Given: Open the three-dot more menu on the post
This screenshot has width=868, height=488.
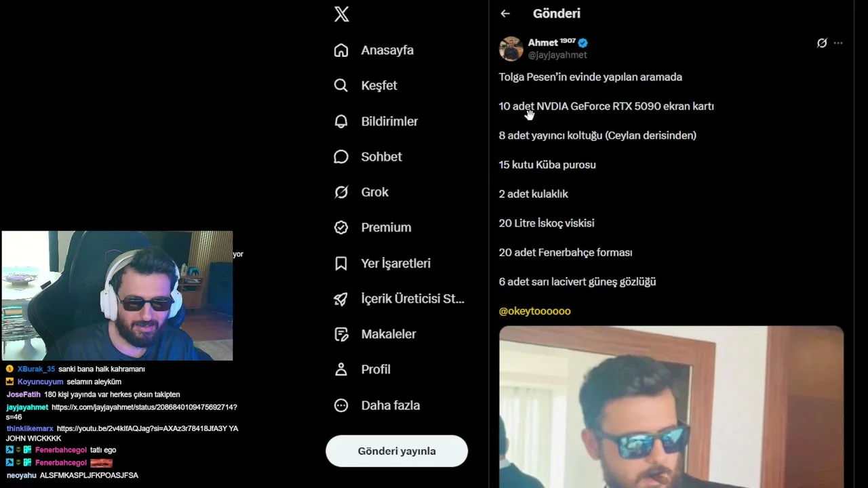Looking at the screenshot, I should [x=838, y=43].
